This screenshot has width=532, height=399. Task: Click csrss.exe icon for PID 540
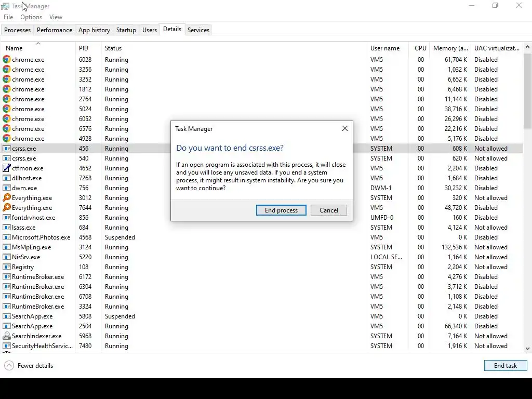pos(6,158)
